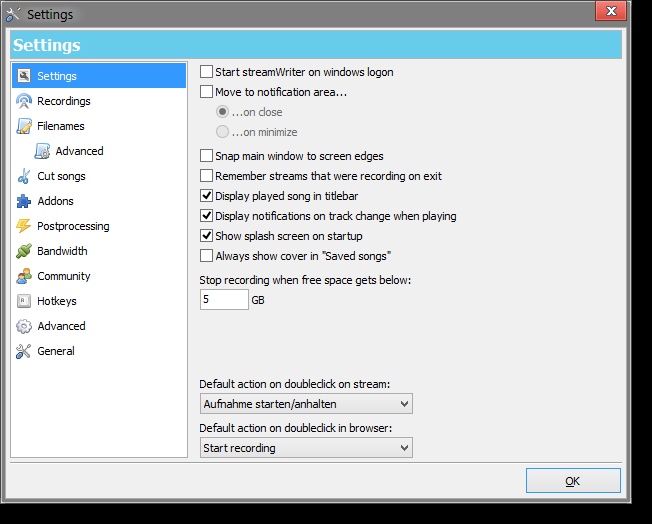Click the OK button

pyautogui.click(x=573, y=481)
